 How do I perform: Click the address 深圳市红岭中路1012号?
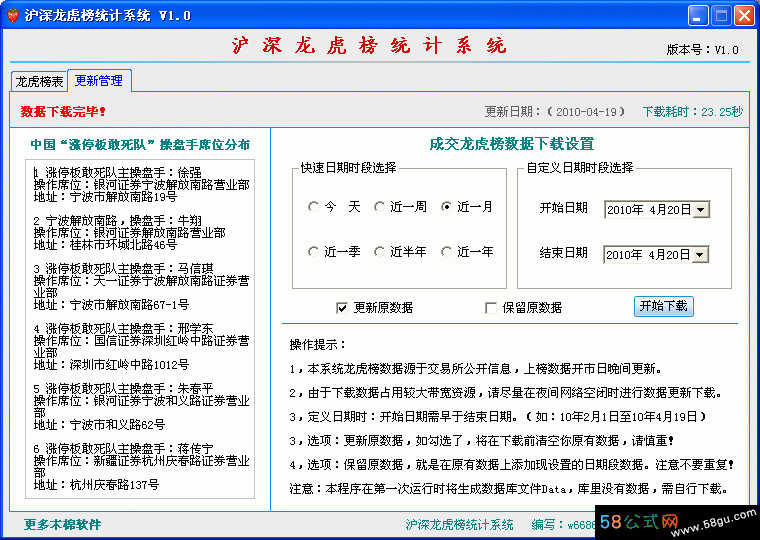[111, 365]
